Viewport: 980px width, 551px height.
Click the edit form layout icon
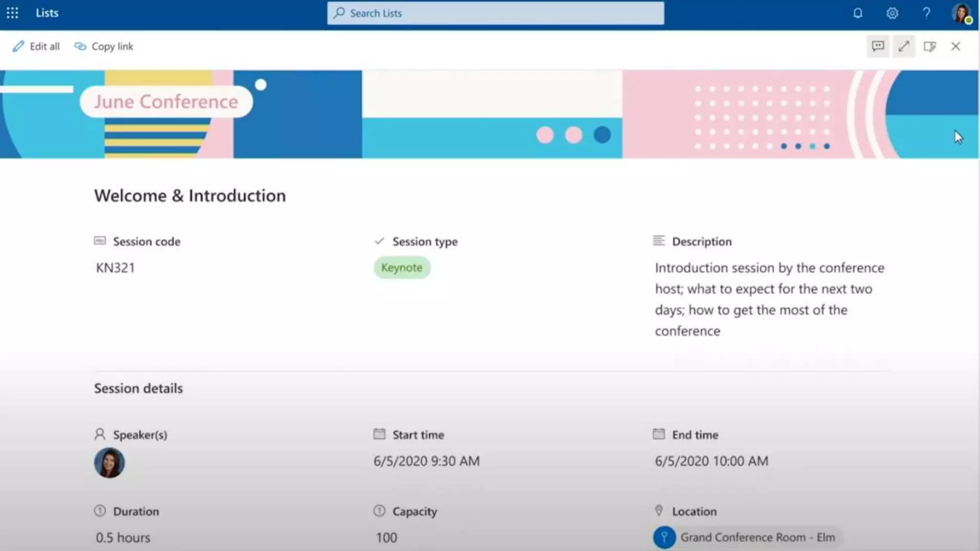click(x=929, y=46)
